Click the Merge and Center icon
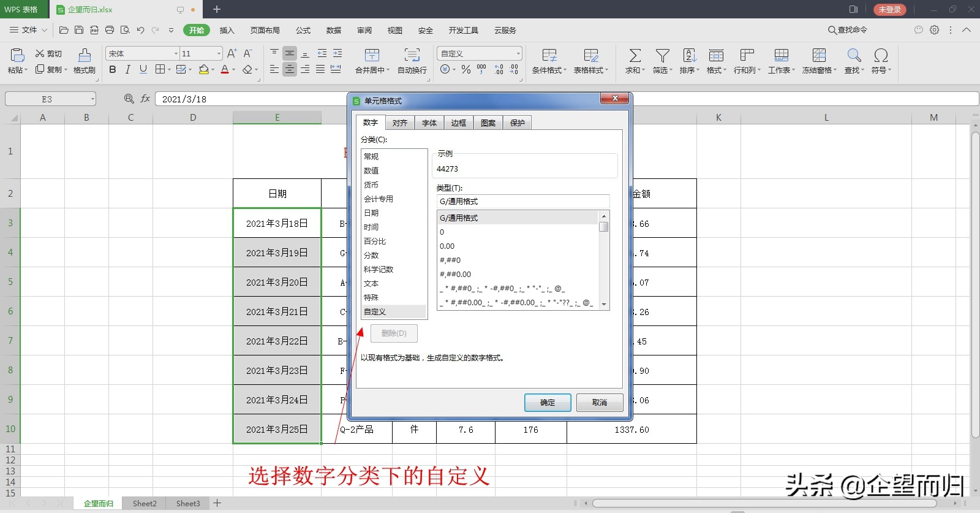Screen dimensions: 980x513 tap(372, 55)
